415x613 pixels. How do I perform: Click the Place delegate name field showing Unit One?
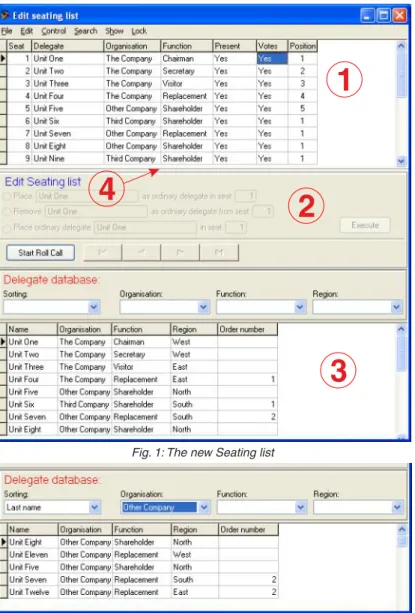click(x=87, y=196)
